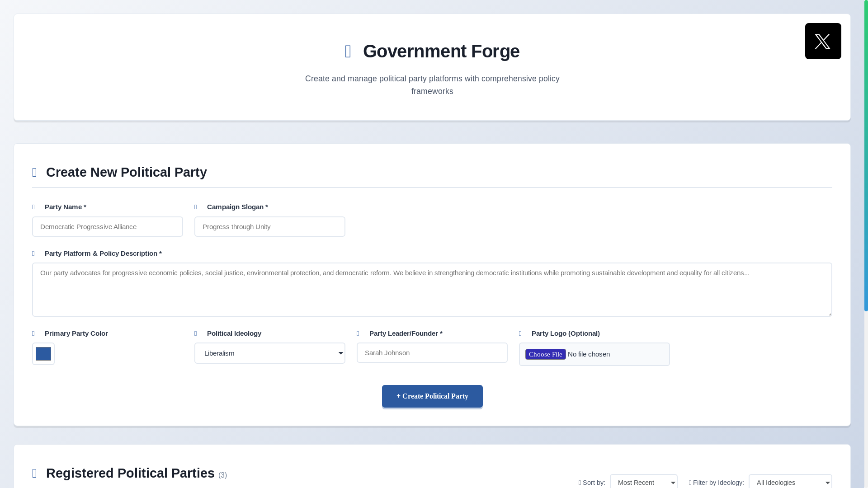The height and width of the screenshot is (488, 868).
Task: Click the page vertical scrollbar thumb
Action: [866, 156]
